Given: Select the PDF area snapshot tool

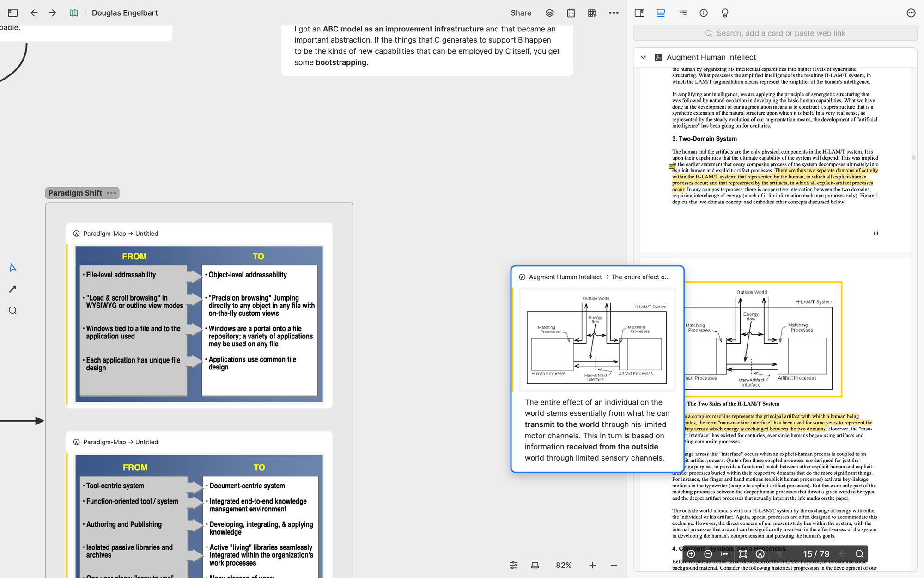Looking at the screenshot, I should pyautogui.click(x=743, y=554).
